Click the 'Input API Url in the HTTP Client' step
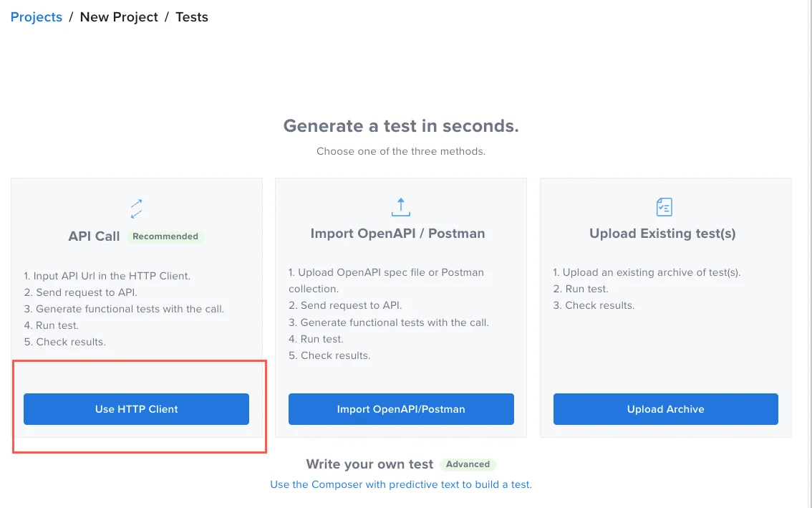Image resolution: width=812 pixels, height=508 pixels. tap(107, 276)
